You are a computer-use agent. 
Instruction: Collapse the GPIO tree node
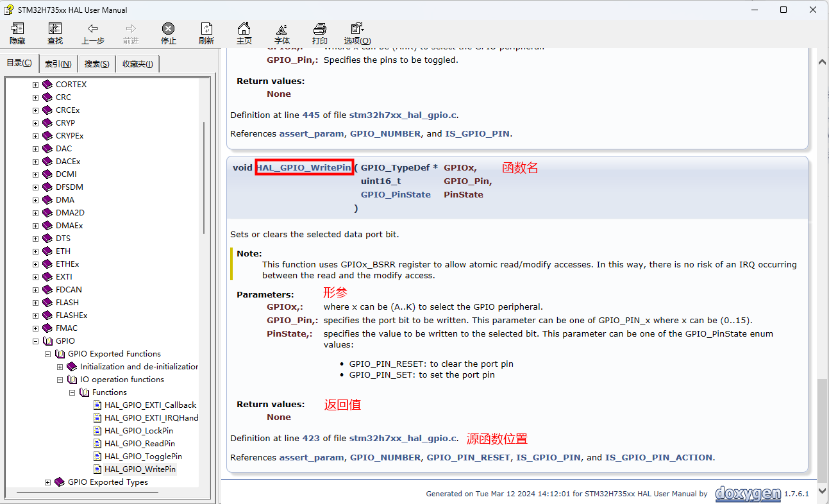tap(35, 341)
